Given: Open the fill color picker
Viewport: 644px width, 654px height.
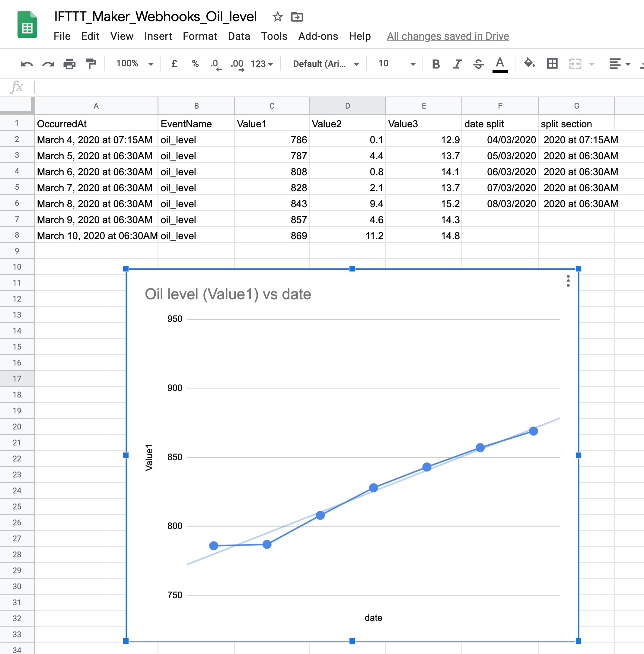Looking at the screenshot, I should click(x=529, y=64).
